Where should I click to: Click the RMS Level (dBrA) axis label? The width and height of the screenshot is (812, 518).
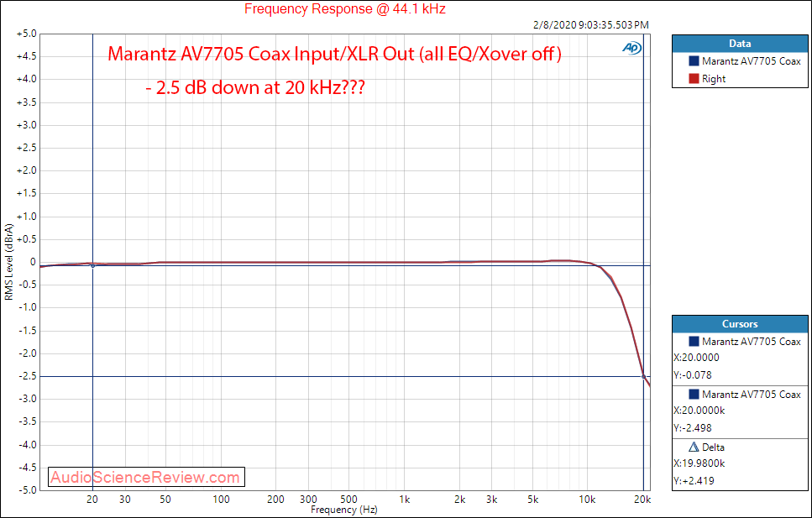click(x=8, y=262)
